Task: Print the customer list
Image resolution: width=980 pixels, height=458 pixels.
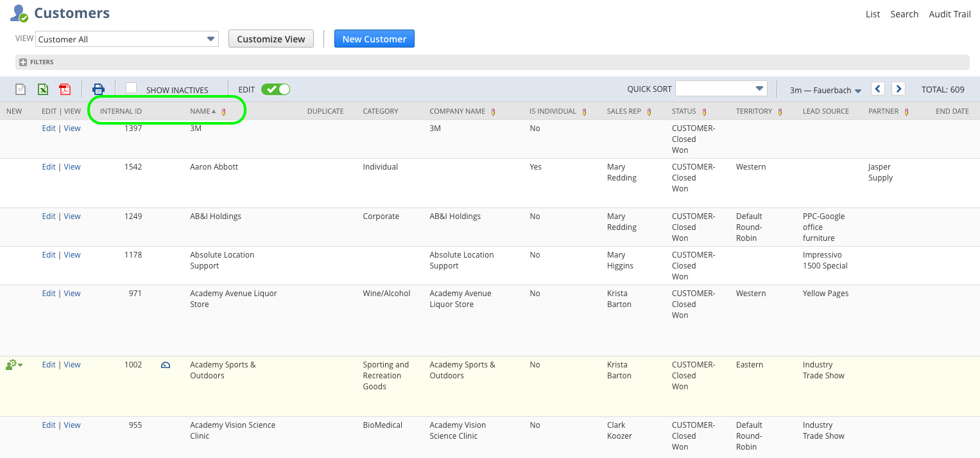Action: 98,89
